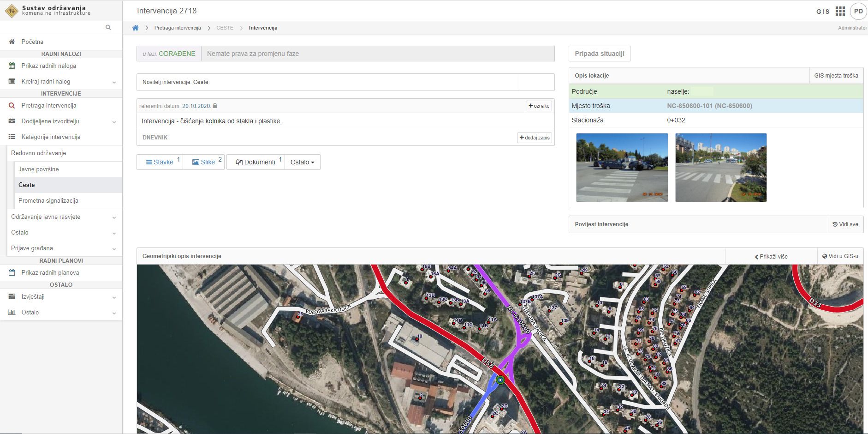This screenshot has height=434, width=868.
Task: Select Prometna signalizacija in sidebar
Action: point(48,200)
